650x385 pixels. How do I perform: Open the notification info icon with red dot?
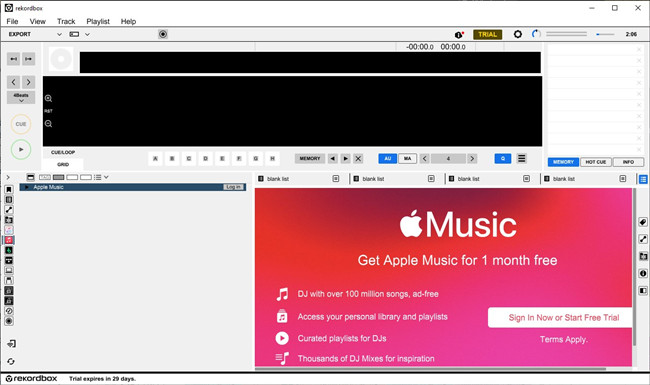(x=459, y=35)
